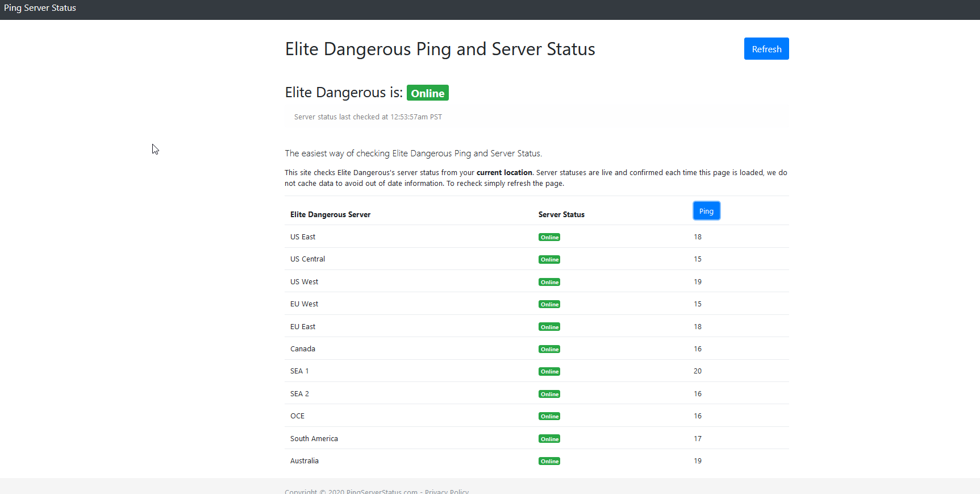Click ping value 18 in US East row

tap(698, 237)
